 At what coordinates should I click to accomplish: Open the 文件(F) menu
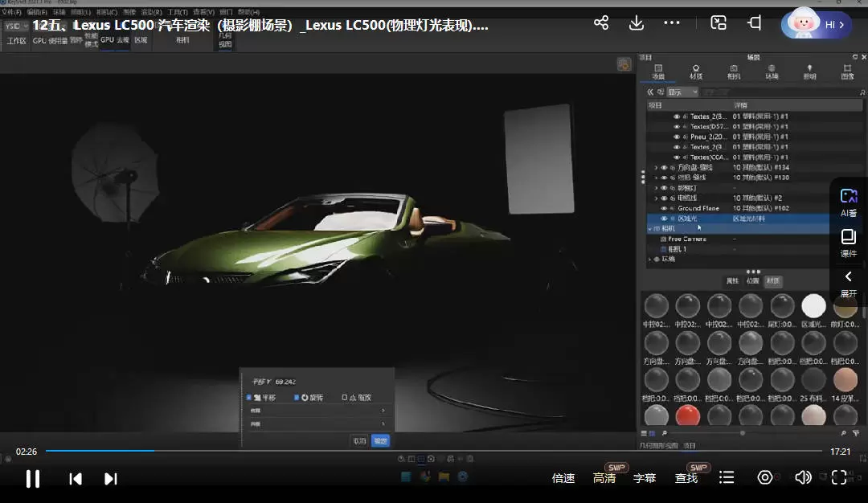pos(11,11)
